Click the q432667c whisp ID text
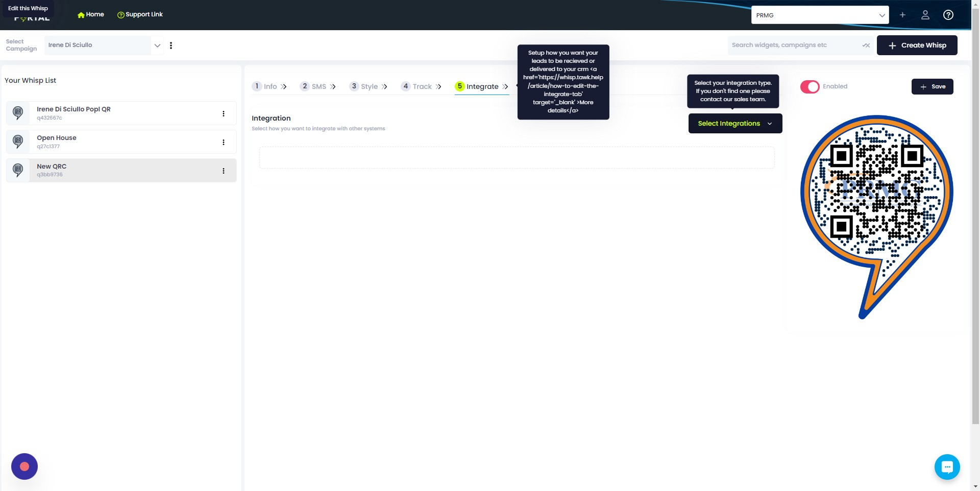Viewport: 980px width, 491px height. (x=50, y=118)
